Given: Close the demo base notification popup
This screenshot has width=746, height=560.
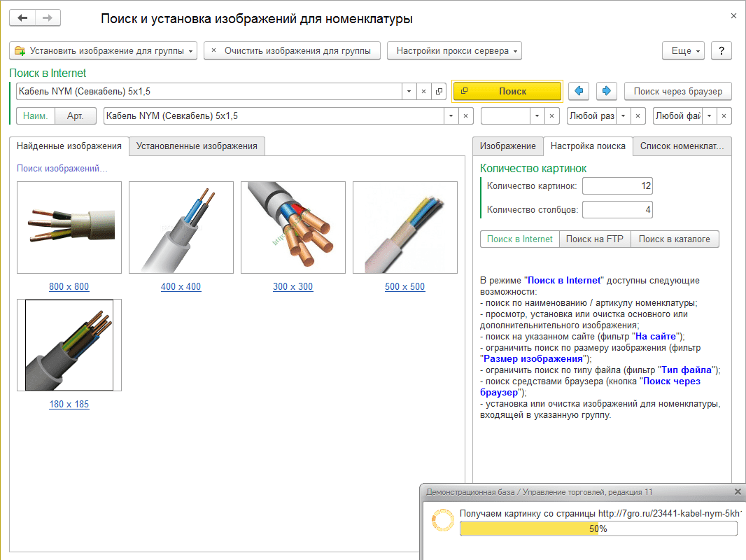Looking at the screenshot, I should click(x=738, y=491).
